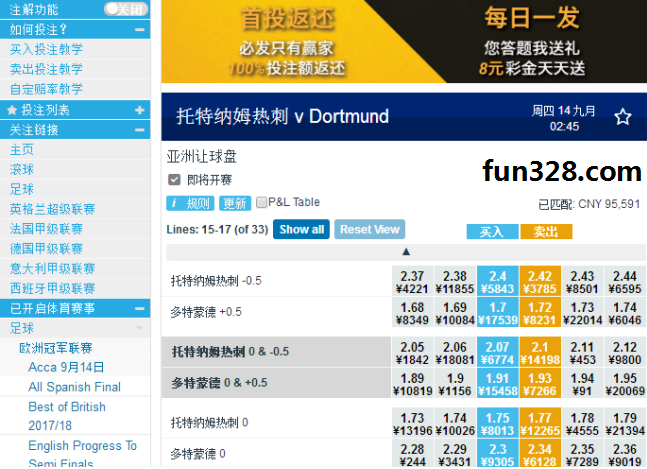The height and width of the screenshot is (469, 647).
Task: Click the 托特纳姆热刺 0 & -0.5 row label
Action: 230,352
